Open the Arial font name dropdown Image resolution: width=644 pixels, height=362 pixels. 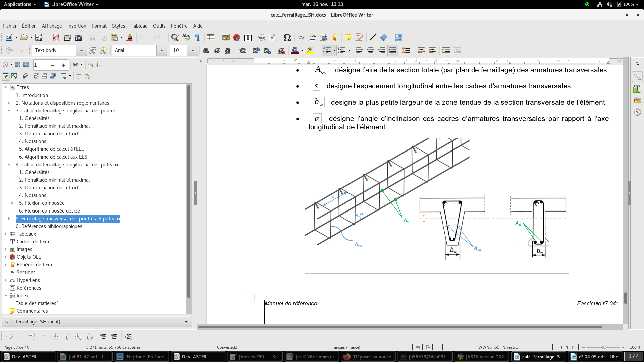[161, 50]
